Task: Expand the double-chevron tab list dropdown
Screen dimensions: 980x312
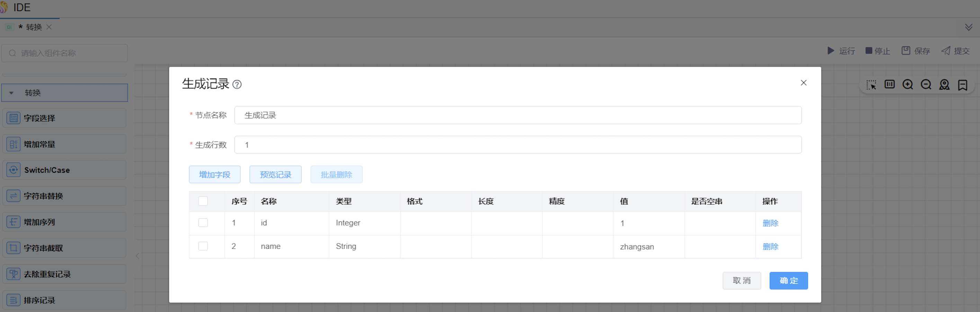Action: click(x=969, y=27)
